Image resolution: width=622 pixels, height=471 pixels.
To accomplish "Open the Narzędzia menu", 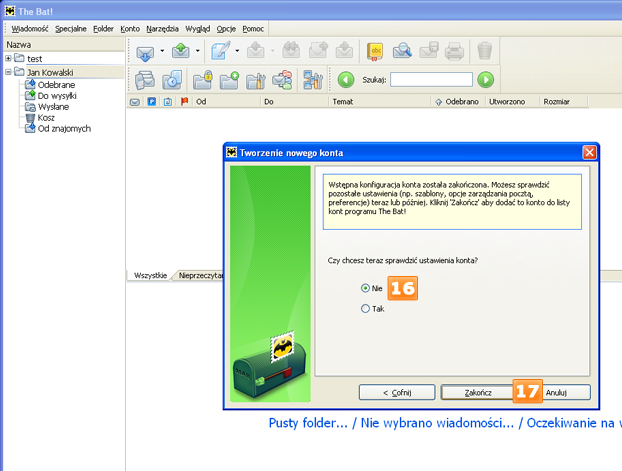I will 162,29.
